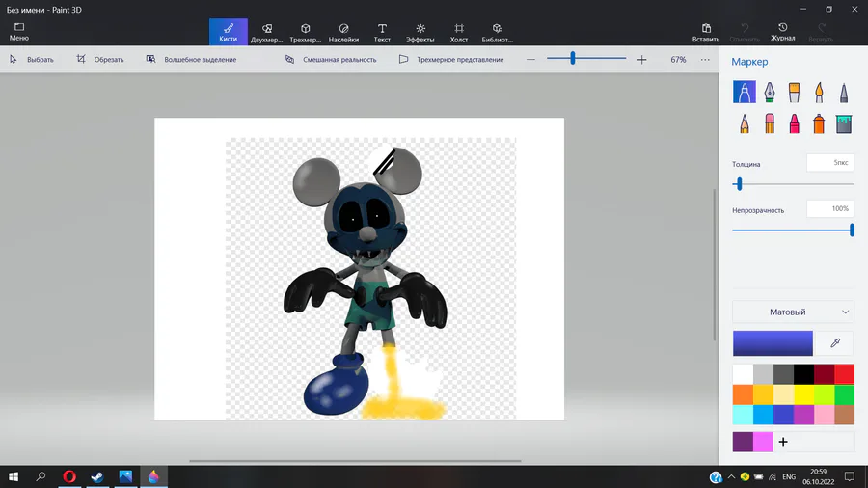Image resolution: width=868 pixels, height=488 pixels.
Task: Select the Pixel pen tool
Action: coord(844,92)
